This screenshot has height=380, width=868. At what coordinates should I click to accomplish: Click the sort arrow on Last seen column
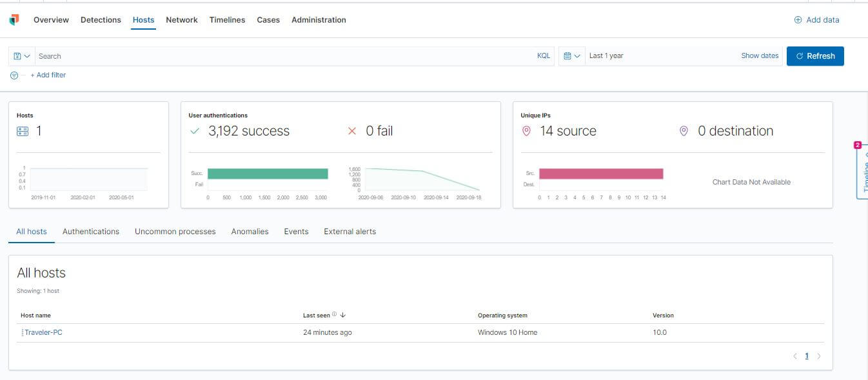342,315
